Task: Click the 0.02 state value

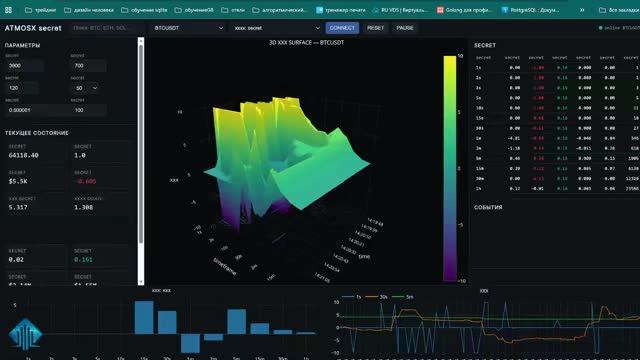Action: pos(16,260)
